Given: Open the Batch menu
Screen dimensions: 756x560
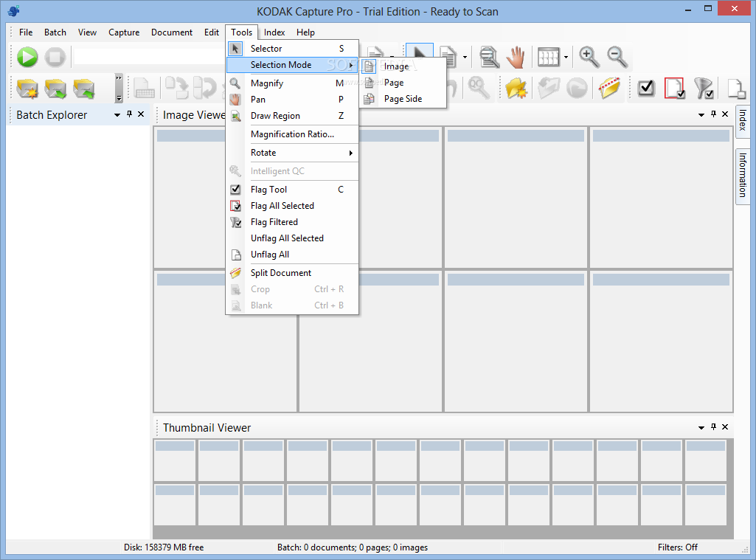Looking at the screenshot, I should pos(55,32).
